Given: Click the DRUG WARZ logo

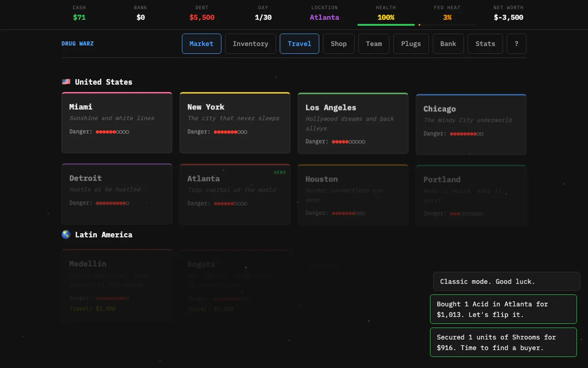Looking at the screenshot, I should pos(78,44).
